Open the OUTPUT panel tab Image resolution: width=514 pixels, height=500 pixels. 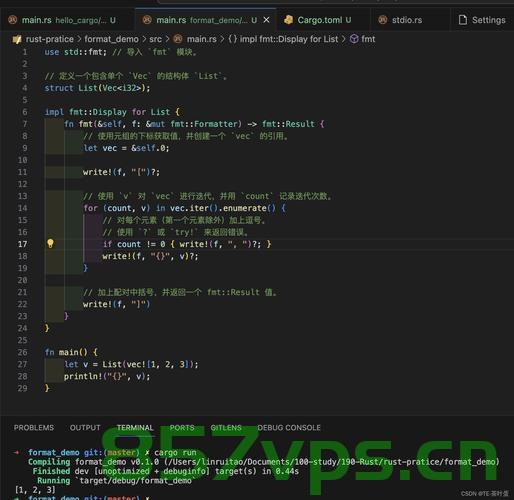85,428
